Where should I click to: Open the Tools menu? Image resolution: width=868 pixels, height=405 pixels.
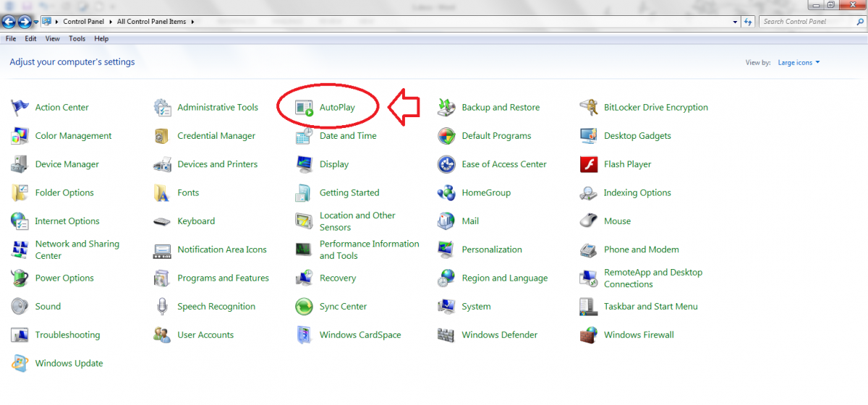pyautogui.click(x=77, y=38)
